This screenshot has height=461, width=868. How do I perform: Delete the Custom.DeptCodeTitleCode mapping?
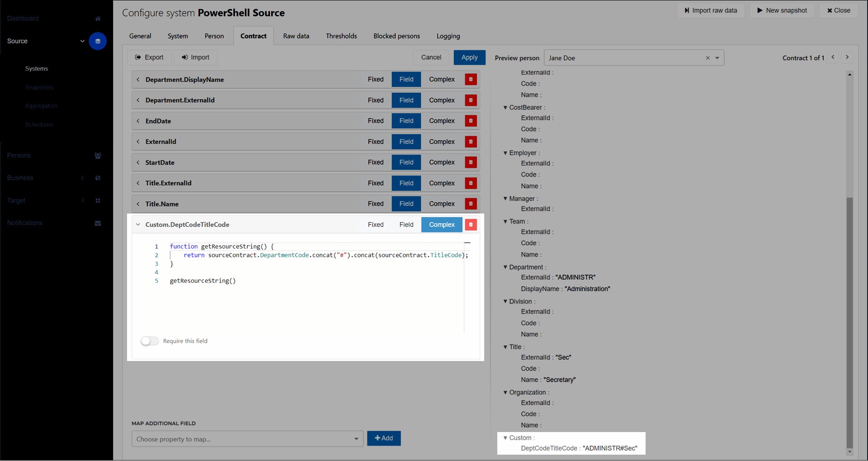(x=471, y=225)
